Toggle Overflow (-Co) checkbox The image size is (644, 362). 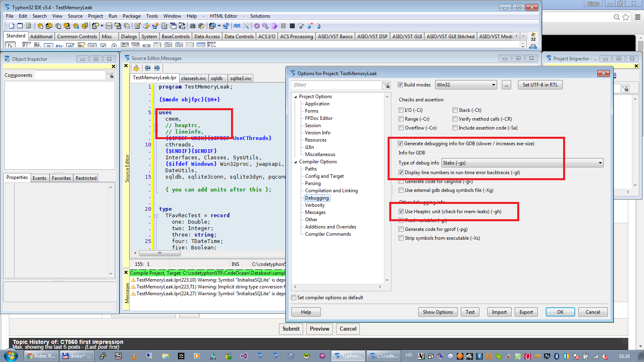click(401, 128)
